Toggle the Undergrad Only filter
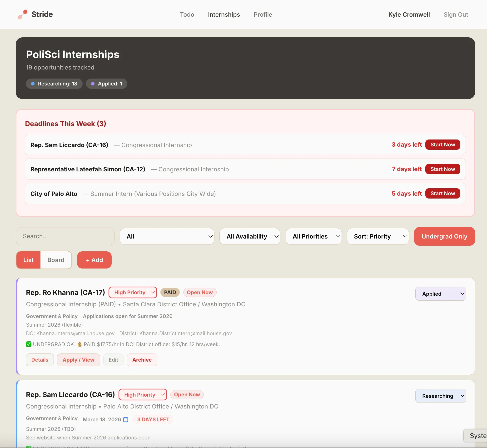The image size is (487, 448). pos(444,236)
